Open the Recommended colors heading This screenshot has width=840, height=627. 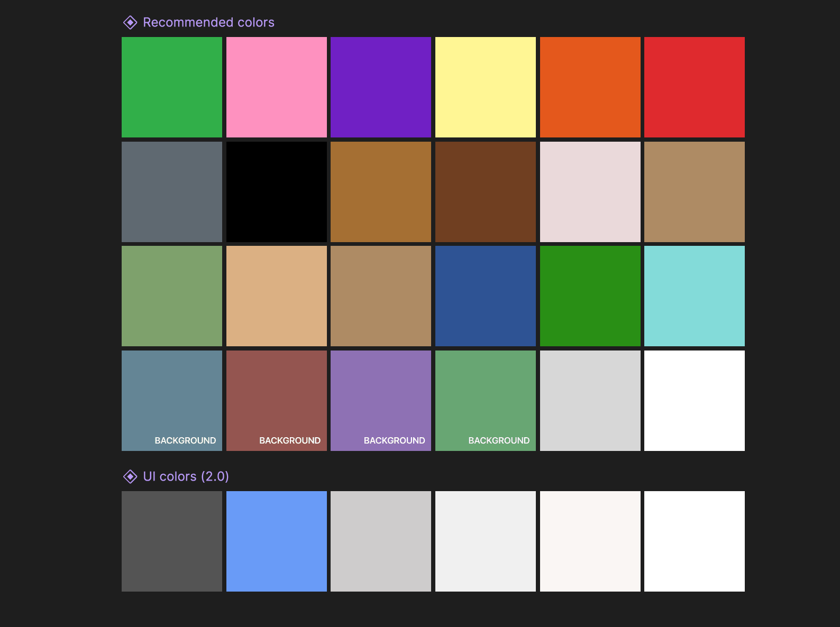208,22
